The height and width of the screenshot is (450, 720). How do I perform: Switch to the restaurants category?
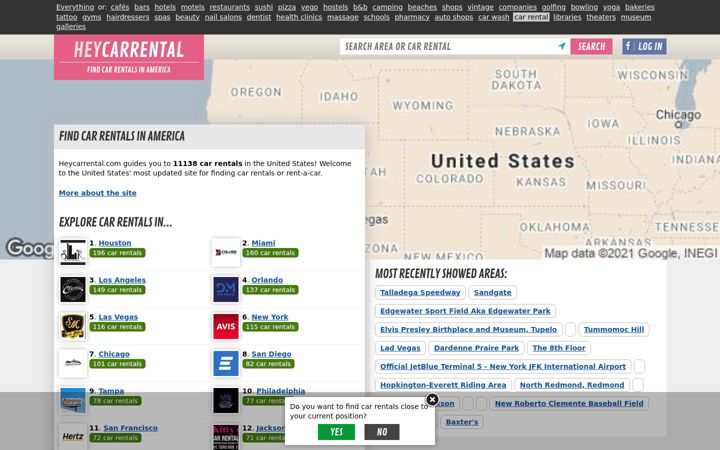pos(230,7)
